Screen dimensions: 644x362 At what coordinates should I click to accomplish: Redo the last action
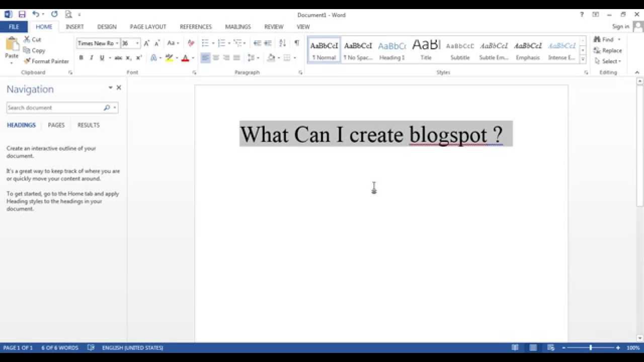(54, 15)
